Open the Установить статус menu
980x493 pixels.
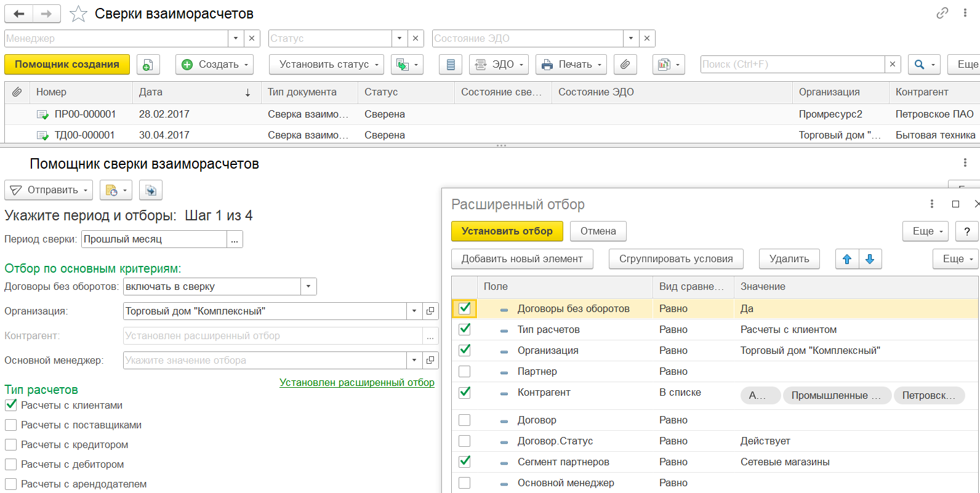tap(326, 65)
